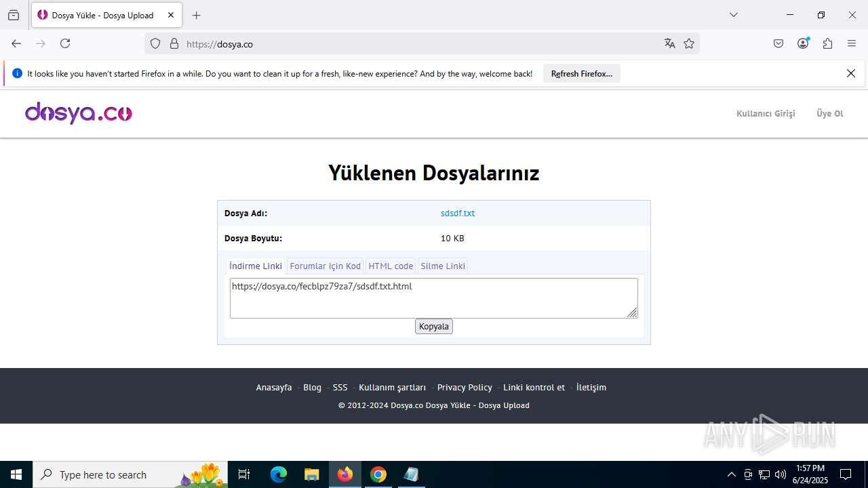Open the Firefox account icon
The width and height of the screenshot is (868, 488).
coord(803,43)
